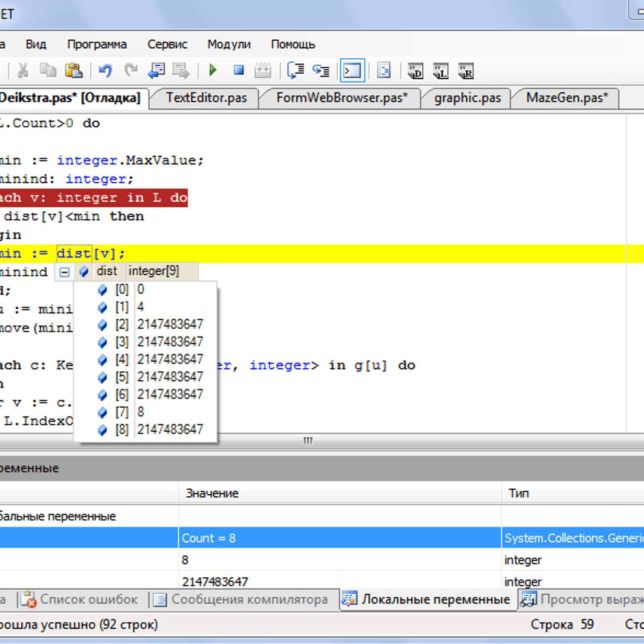Viewport: 644px width, 644px height.
Task: Open the Модули menu
Action: click(x=229, y=44)
